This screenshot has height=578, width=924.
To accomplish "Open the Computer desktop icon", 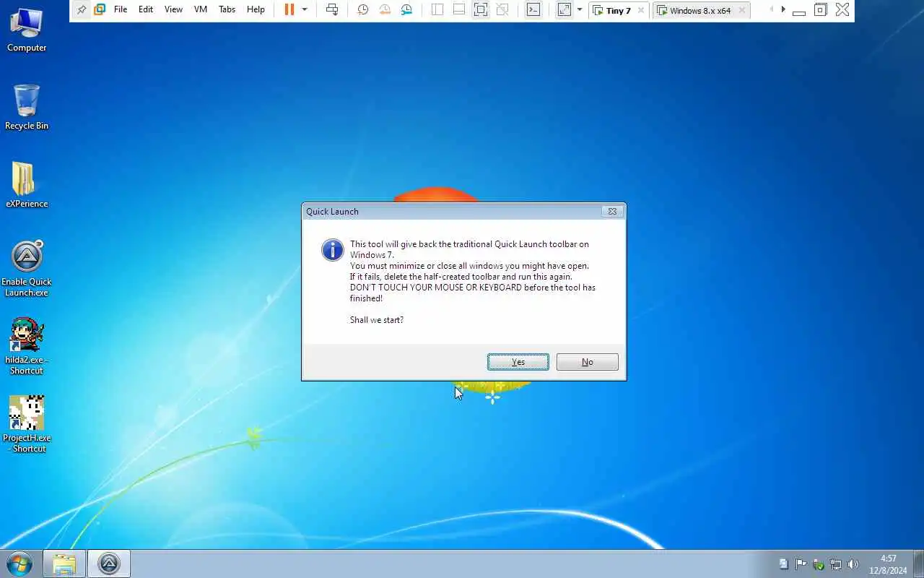I will (x=27, y=29).
